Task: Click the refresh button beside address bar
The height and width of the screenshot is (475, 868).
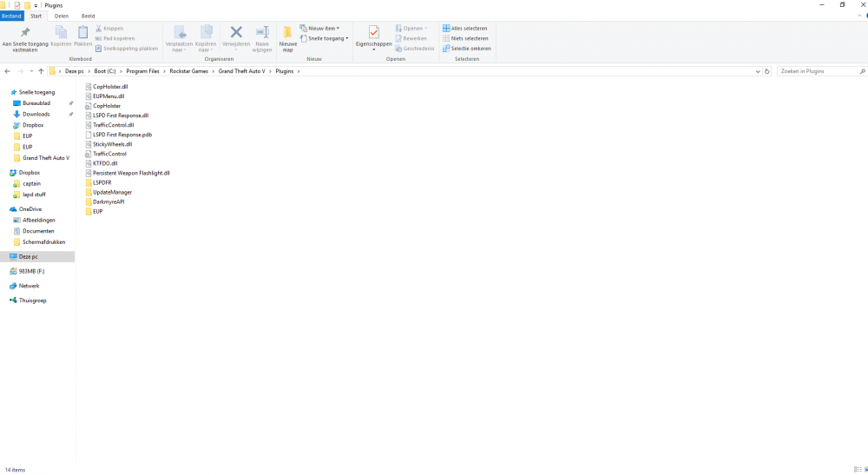Action: 766,71
